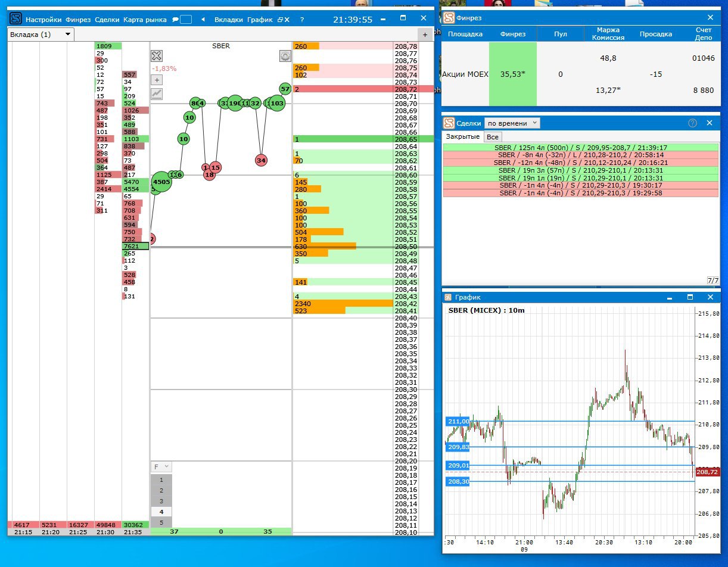Screen dimensions: 728x567
Task: Open help with the question mark in toolbar
Action: 302,20
